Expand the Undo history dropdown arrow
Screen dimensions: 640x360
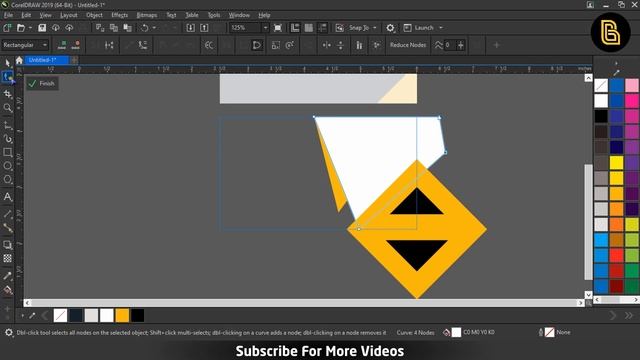coord(154,28)
